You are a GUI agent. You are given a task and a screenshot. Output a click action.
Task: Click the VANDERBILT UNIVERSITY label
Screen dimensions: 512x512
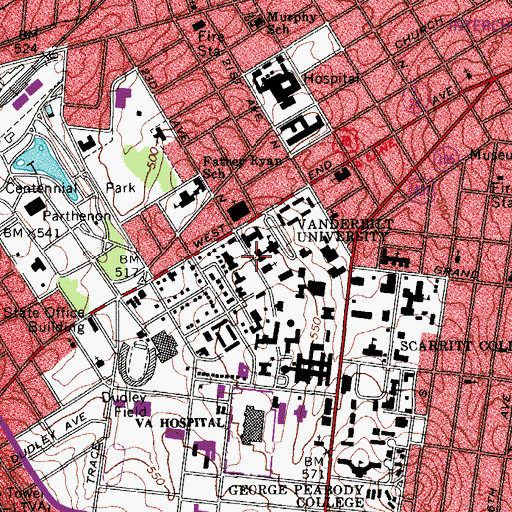pyautogui.click(x=344, y=230)
